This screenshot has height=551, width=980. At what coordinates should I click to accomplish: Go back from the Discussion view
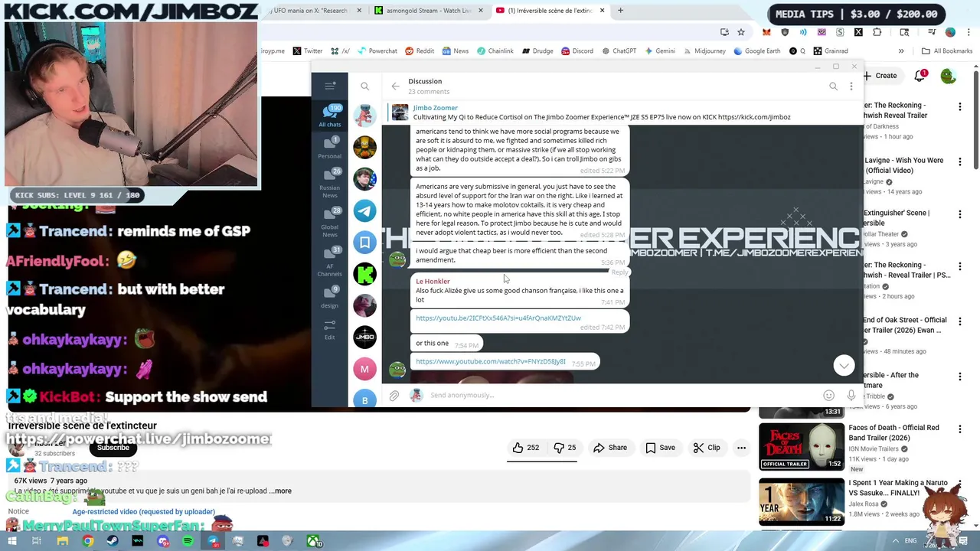pos(395,86)
